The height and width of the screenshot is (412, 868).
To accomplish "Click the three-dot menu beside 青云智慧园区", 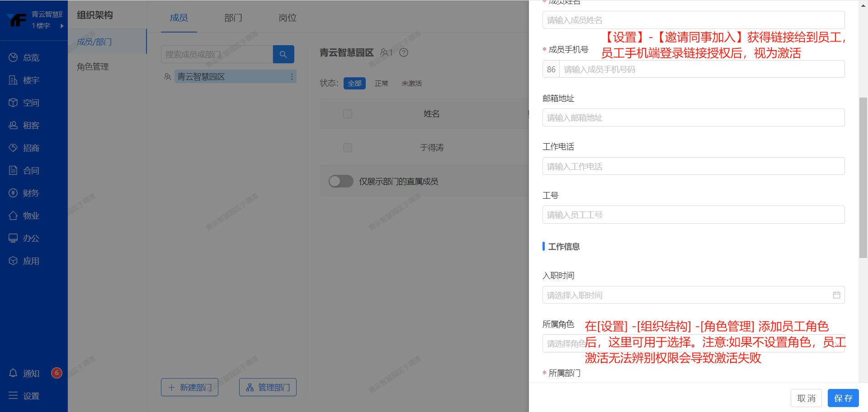I will point(292,77).
